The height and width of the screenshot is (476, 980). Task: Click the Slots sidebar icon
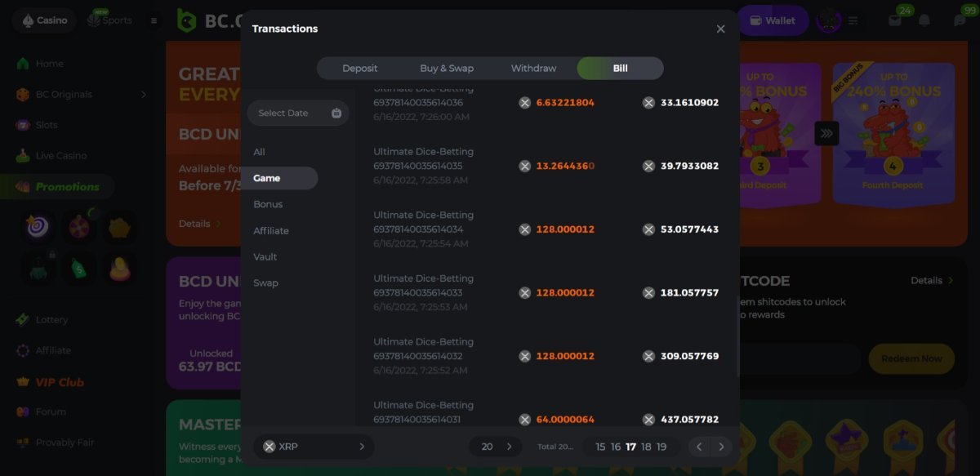tap(23, 125)
